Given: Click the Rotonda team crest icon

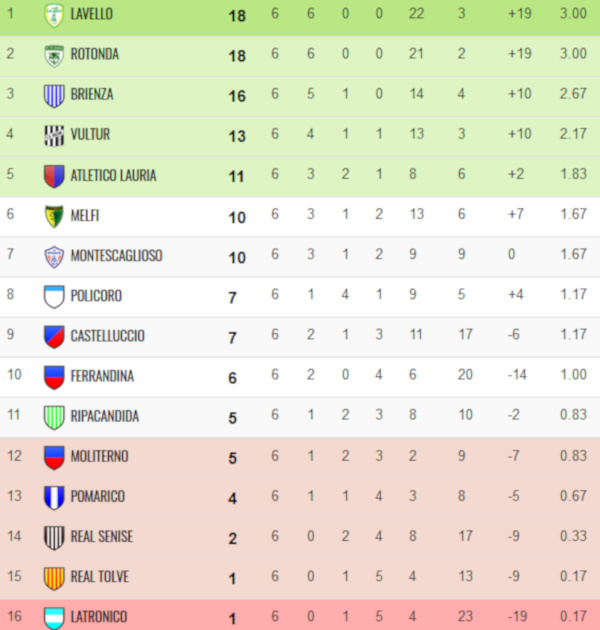Looking at the screenshot, I should point(54,55).
